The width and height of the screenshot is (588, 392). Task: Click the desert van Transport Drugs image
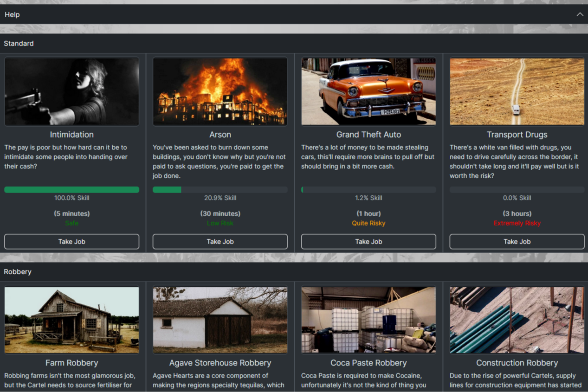(x=517, y=91)
